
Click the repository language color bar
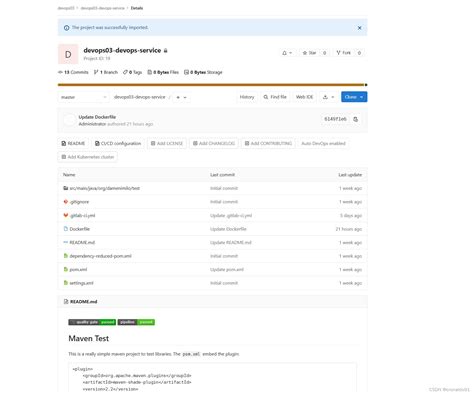pyautogui.click(x=211, y=85)
